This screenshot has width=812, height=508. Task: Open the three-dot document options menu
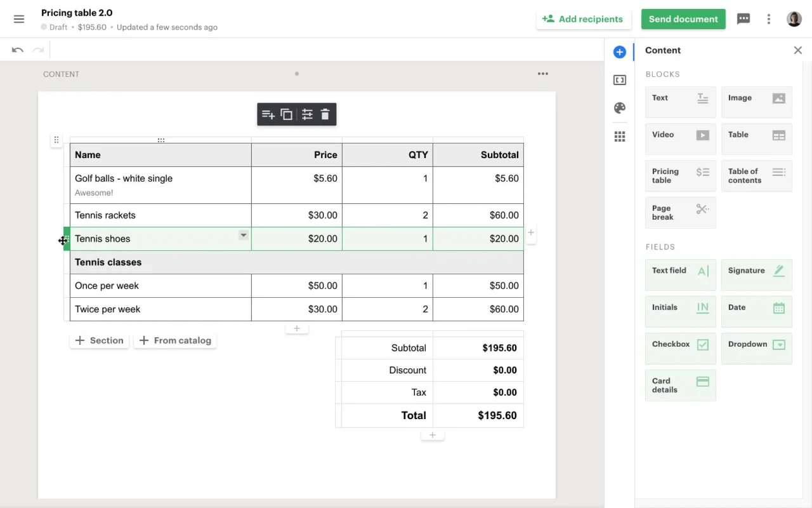pos(769,19)
